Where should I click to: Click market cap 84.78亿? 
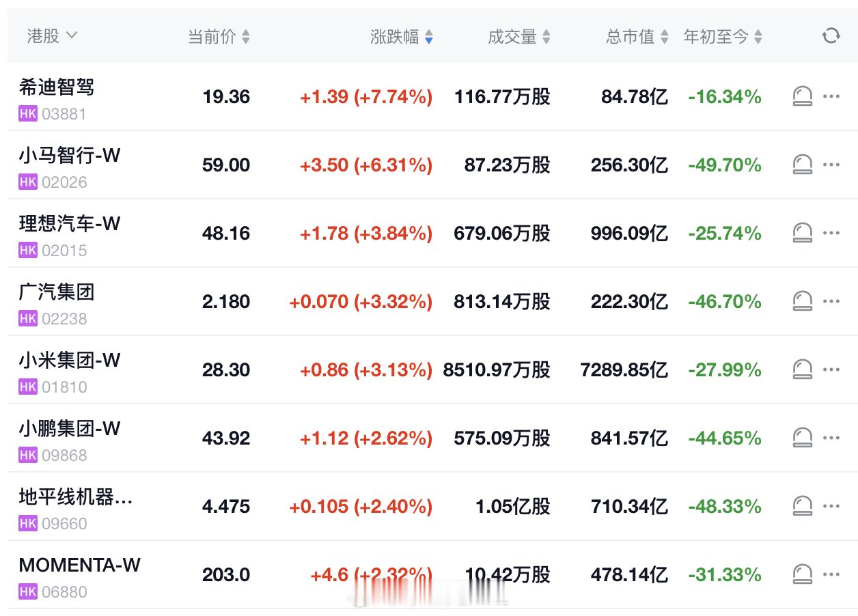pos(635,97)
